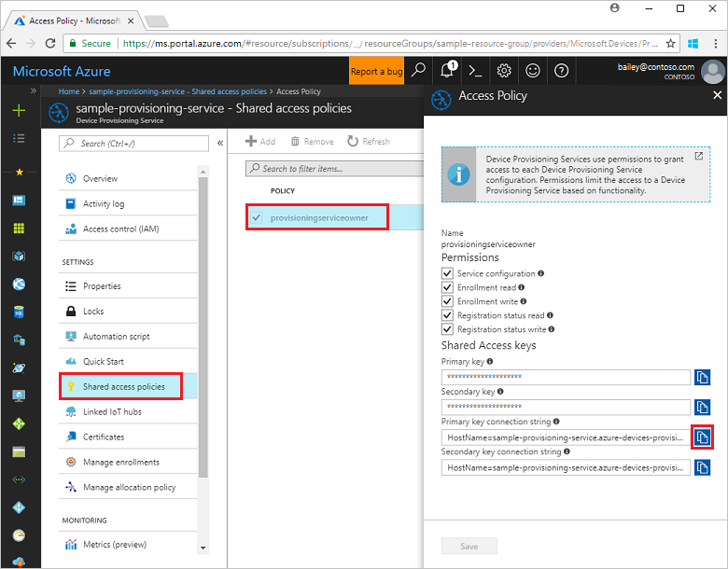Open Automation script item
This screenshot has height=569, width=728.
click(128, 336)
